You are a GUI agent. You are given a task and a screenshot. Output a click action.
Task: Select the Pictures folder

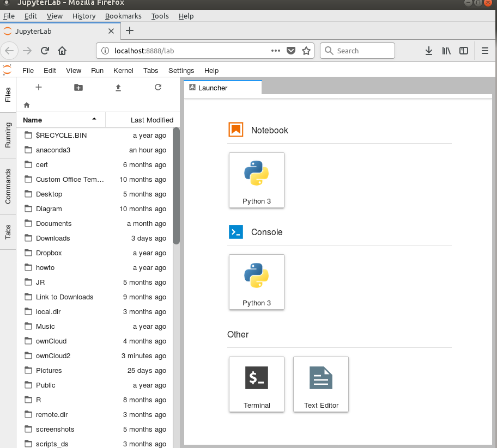pos(95,371)
